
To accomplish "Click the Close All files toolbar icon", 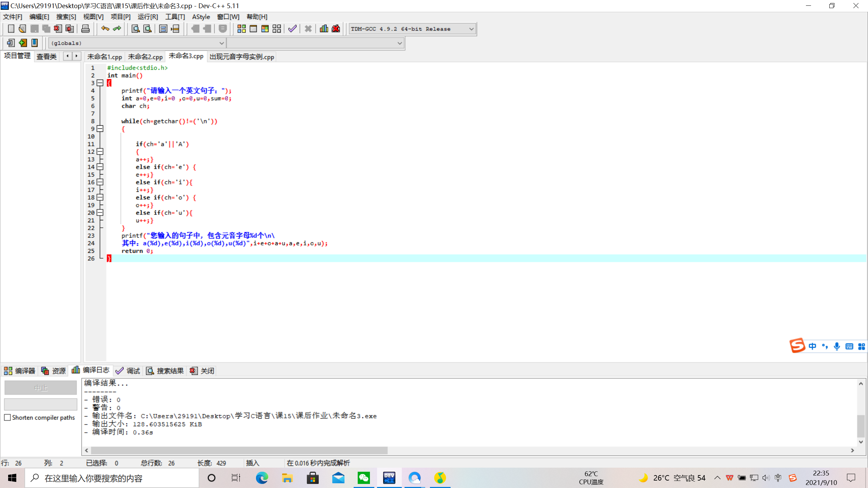I will pos(70,29).
